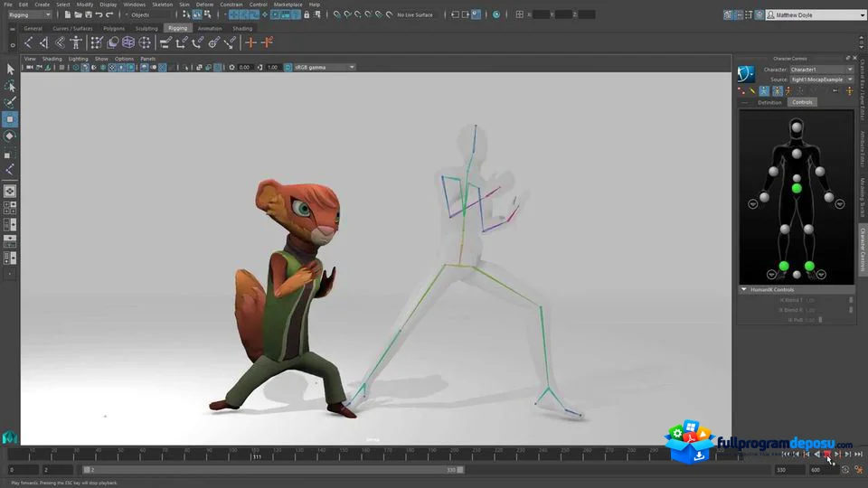Toggle the orange pin icon in Character Controls

click(x=850, y=91)
